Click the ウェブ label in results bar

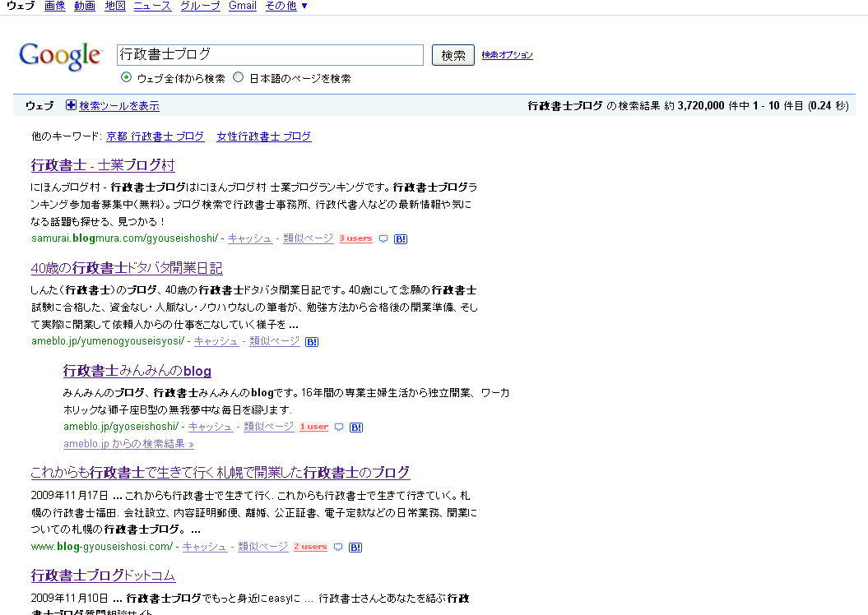point(39,105)
